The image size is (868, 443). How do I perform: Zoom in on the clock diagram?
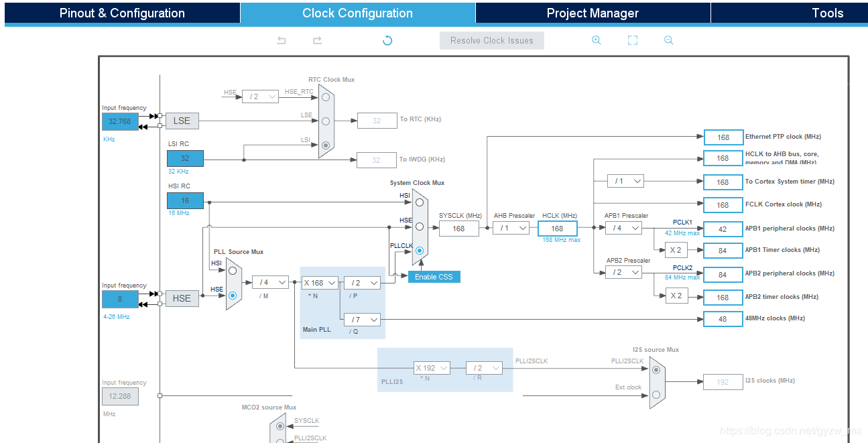[597, 40]
